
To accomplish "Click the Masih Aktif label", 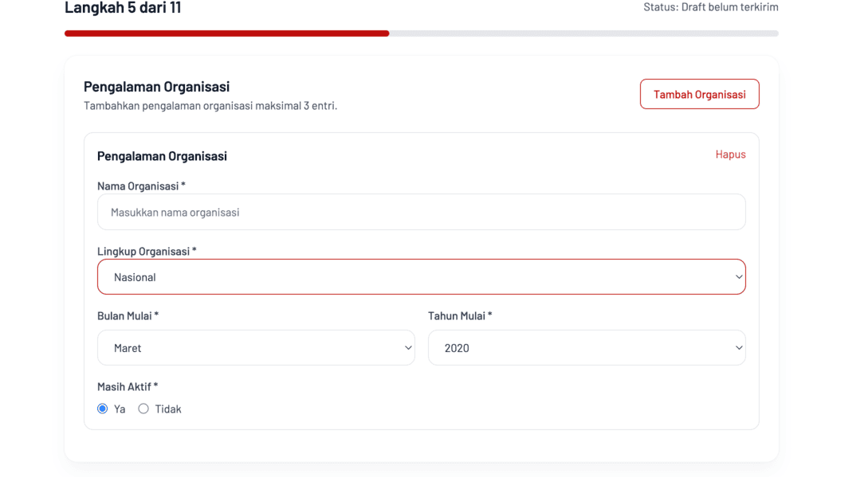I will (127, 386).
